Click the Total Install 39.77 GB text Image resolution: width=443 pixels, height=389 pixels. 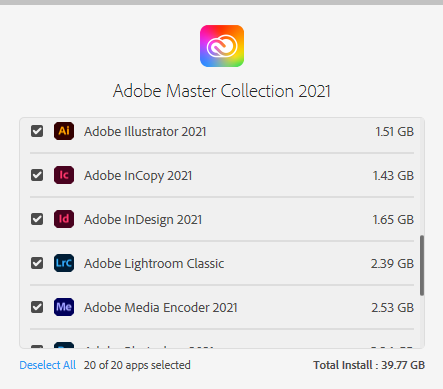click(x=369, y=365)
